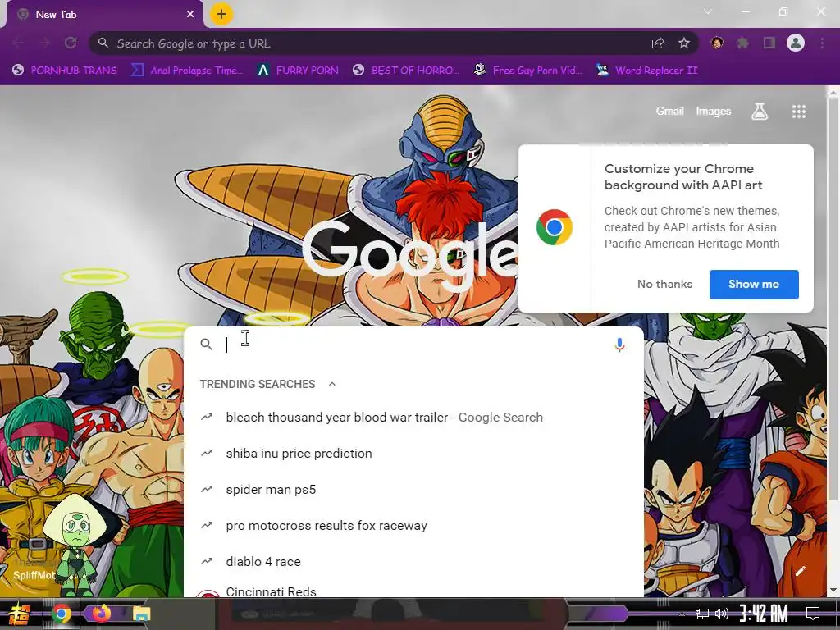Open the taskbar clock showing 3:42 AM
Viewport: 840px width, 630px height.
(x=764, y=614)
